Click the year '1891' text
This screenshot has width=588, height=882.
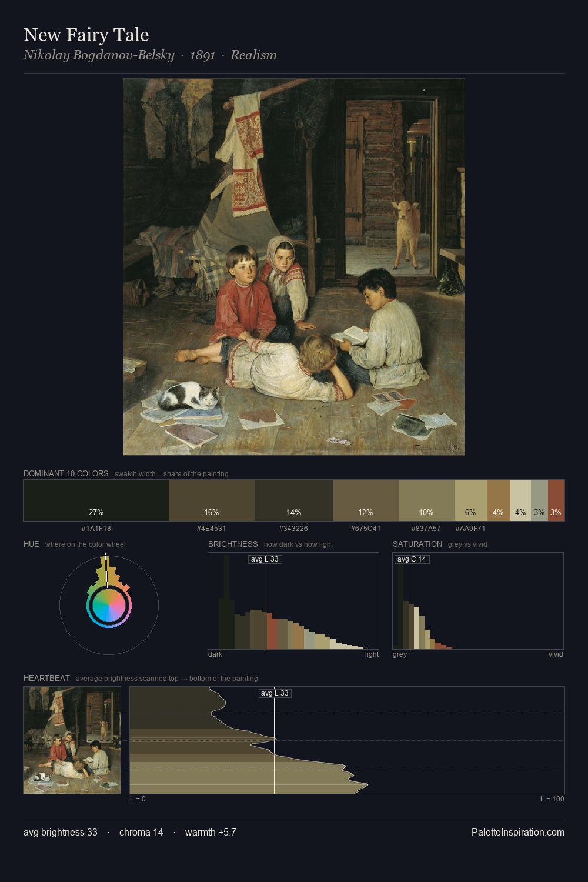click(202, 55)
